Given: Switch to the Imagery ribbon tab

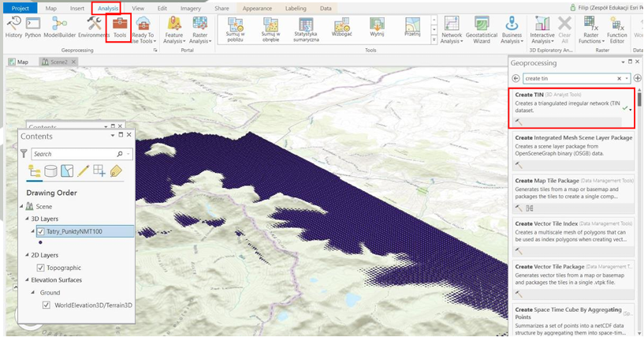Looking at the screenshot, I should 188,8.
